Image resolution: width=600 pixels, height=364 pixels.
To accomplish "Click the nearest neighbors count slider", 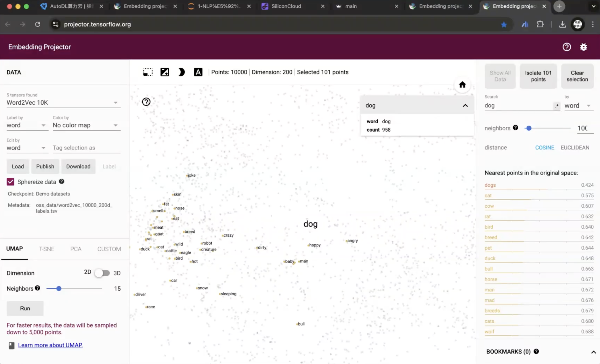I will [x=529, y=128].
